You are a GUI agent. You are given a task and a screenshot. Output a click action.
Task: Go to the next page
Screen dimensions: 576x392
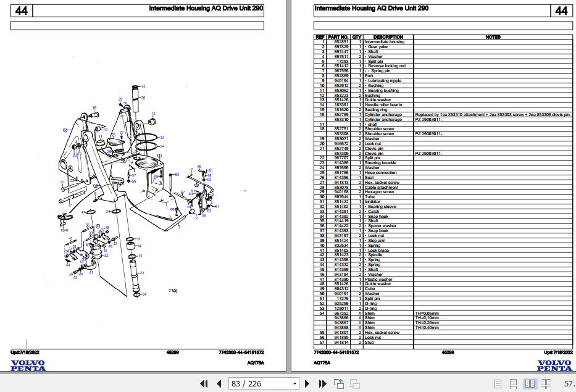[x=307, y=383]
